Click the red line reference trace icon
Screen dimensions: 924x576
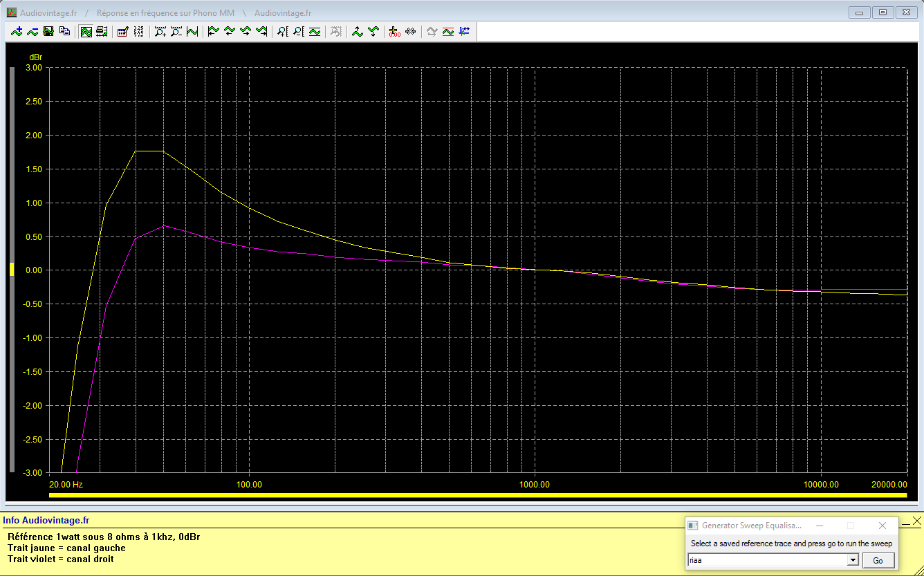[x=448, y=31]
